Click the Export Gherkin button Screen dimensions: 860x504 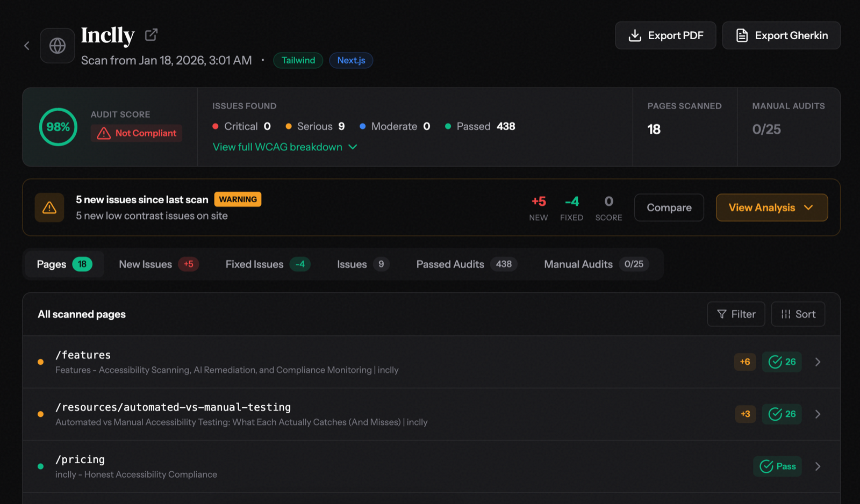click(x=781, y=35)
